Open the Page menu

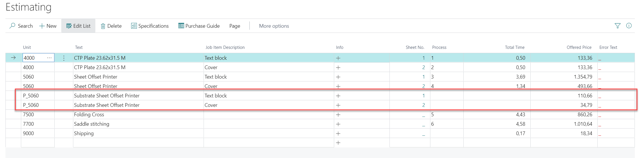click(235, 26)
